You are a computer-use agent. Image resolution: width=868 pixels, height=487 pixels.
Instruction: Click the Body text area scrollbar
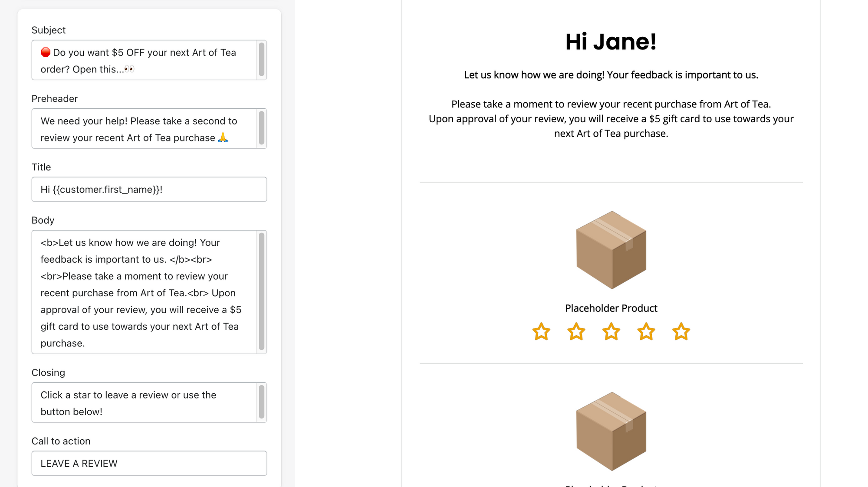click(261, 291)
